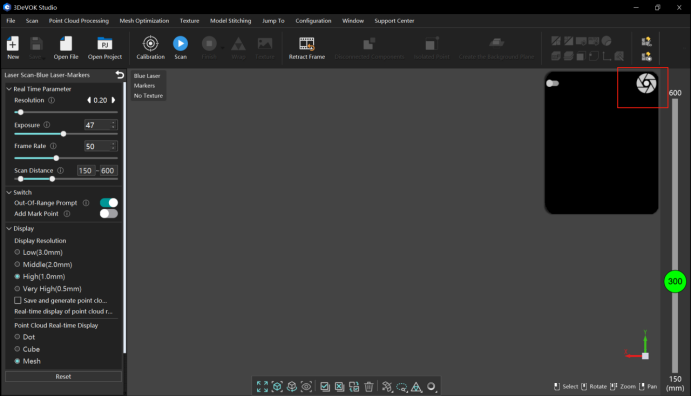This screenshot has width=692, height=396.
Task: Click the Resolution info icon
Action: tap(52, 100)
